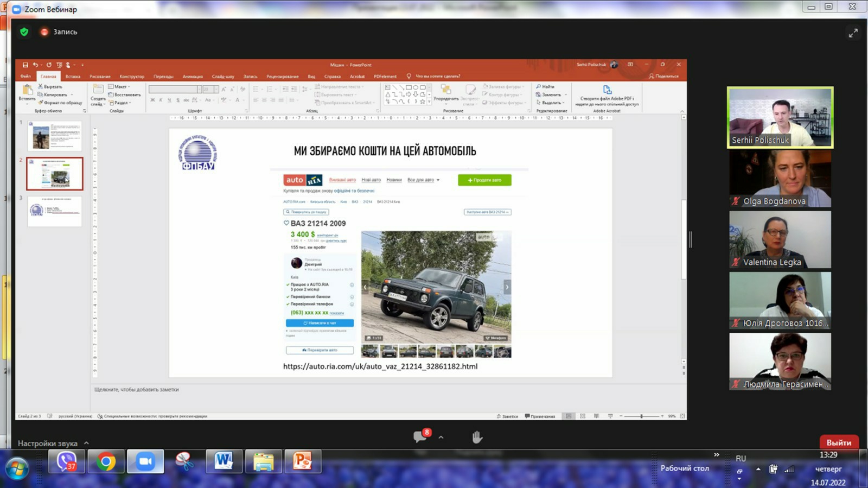This screenshot has width=868, height=488.
Task: Click the red recording indicator labeled Запись
Action: (x=44, y=32)
